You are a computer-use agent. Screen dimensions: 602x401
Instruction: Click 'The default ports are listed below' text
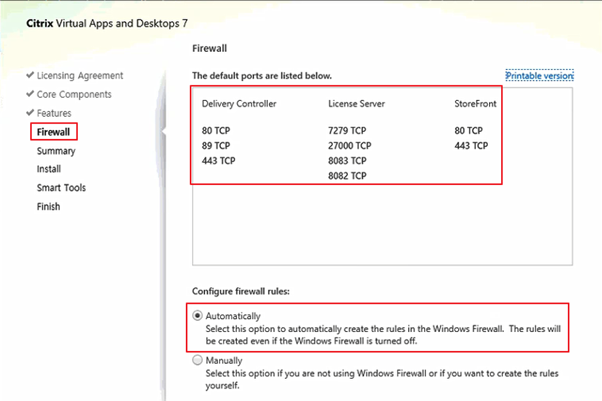tap(262, 76)
